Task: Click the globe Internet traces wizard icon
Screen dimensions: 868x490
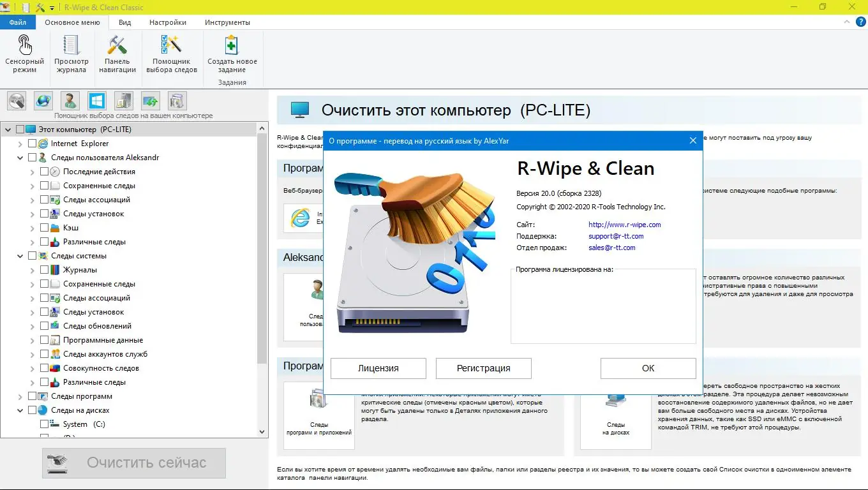Action: tap(43, 101)
